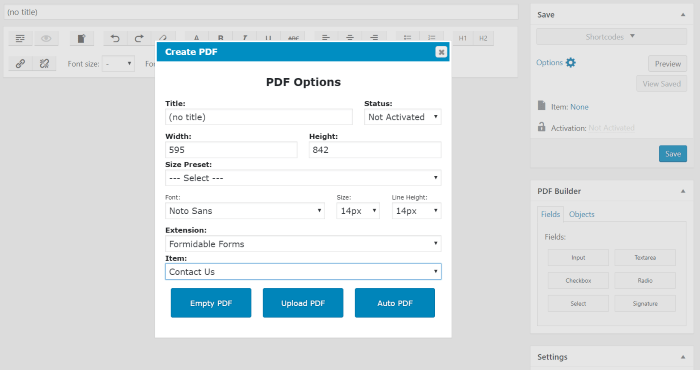Toggle the eye preview icon in toolbar

point(46,38)
